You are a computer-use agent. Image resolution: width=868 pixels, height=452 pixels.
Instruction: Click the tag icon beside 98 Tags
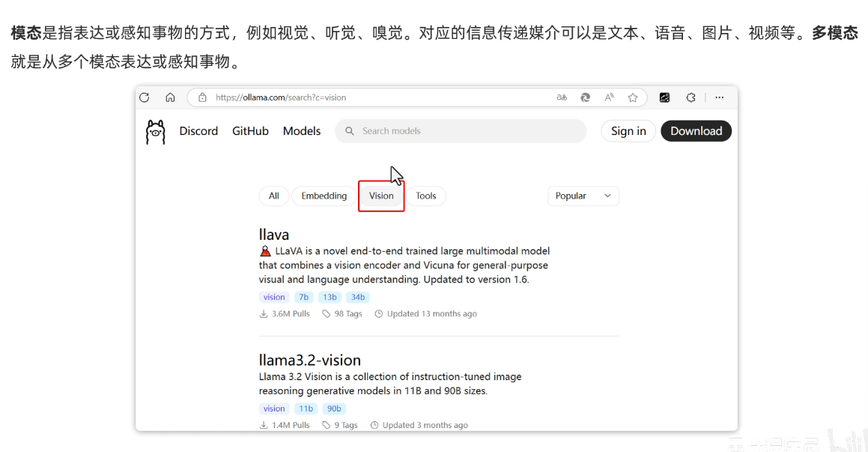pyautogui.click(x=326, y=314)
